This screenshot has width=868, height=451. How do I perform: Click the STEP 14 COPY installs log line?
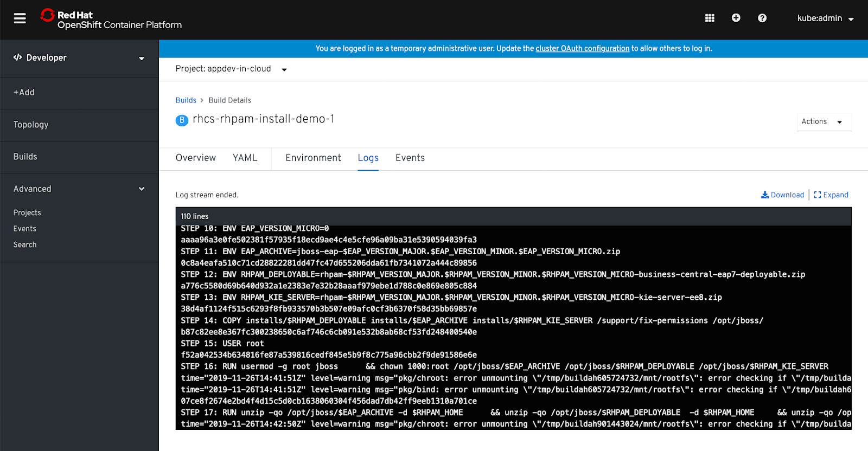click(x=472, y=320)
